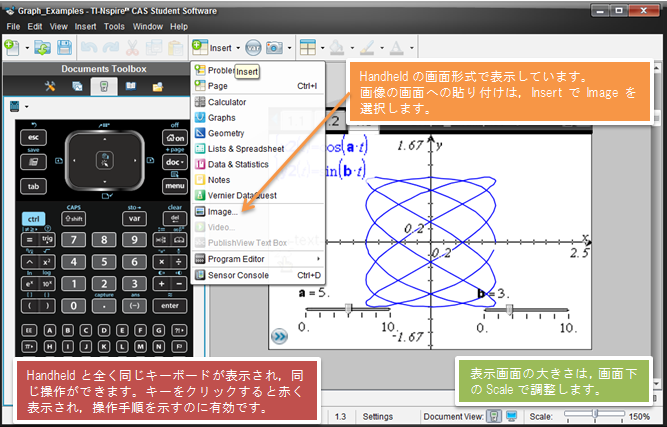Click the highlighted ctrl key on keypad
The image size is (667, 427).
[x=33, y=219]
